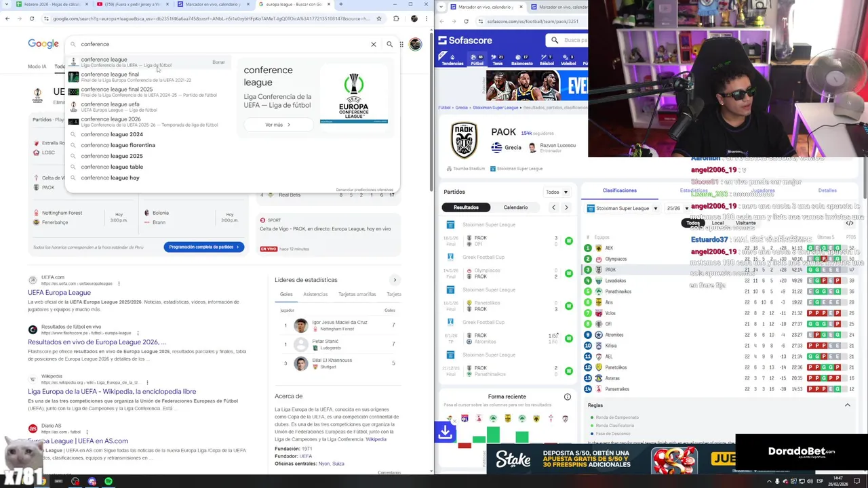This screenshot has width=868, height=488.
Task: Click the Modo IA search tab
Action: tap(37, 66)
